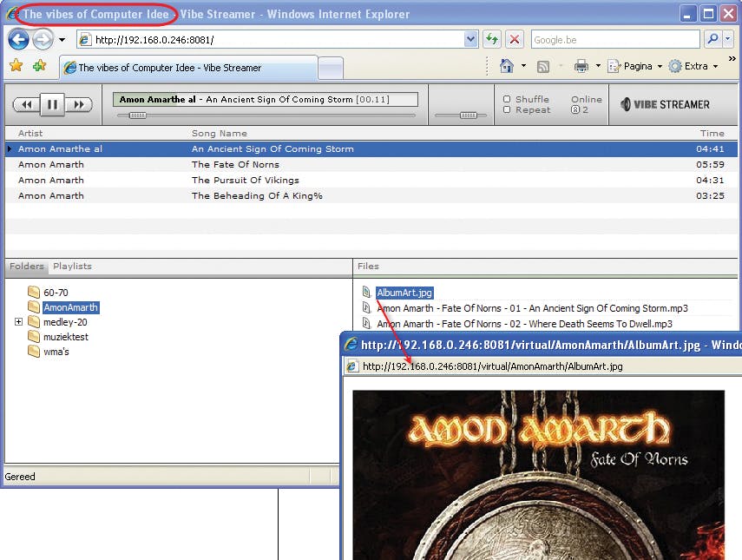
Task: Click the muziektest folder icon
Action: (x=34, y=336)
